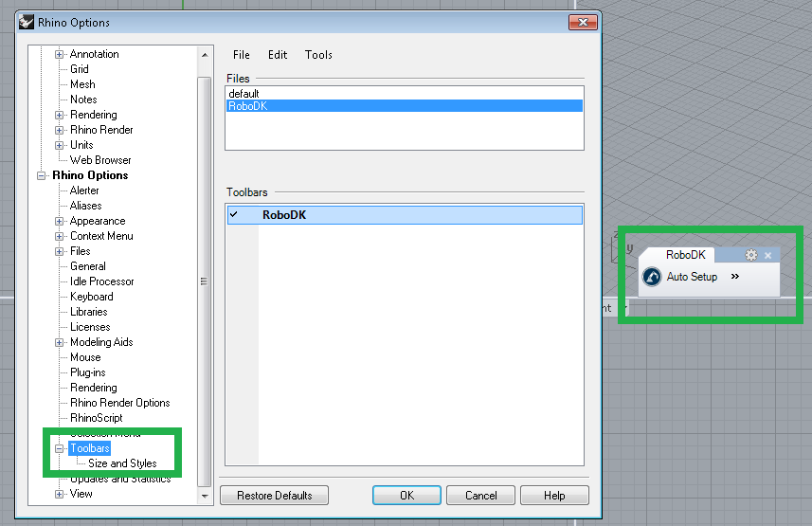The height and width of the screenshot is (526, 812).
Task: Click the Rhino Options title bar icon
Action: coord(27,22)
